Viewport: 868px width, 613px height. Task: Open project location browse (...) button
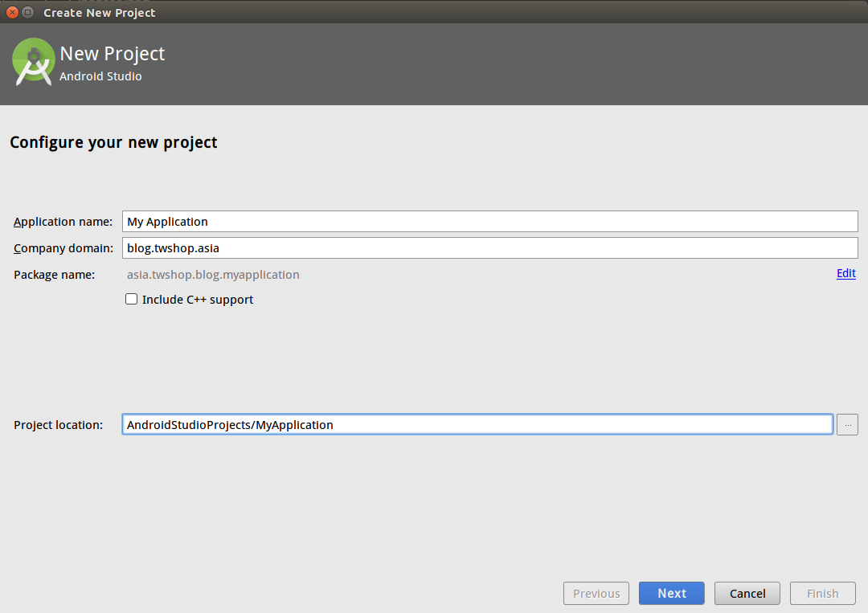pos(847,424)
